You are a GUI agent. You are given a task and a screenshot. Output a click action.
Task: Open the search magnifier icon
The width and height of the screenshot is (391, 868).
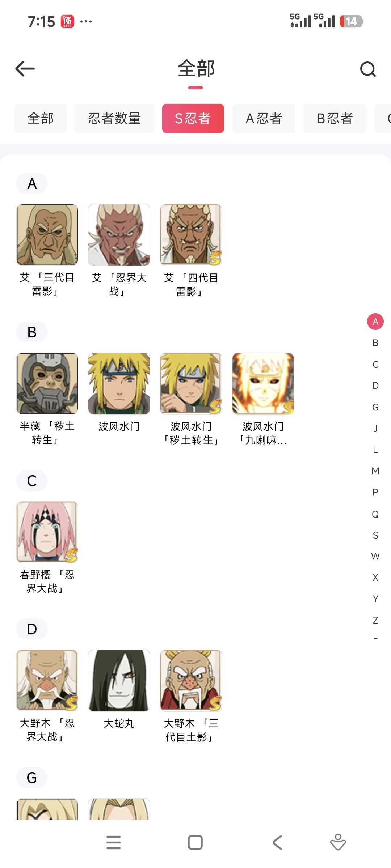(368, 69)
